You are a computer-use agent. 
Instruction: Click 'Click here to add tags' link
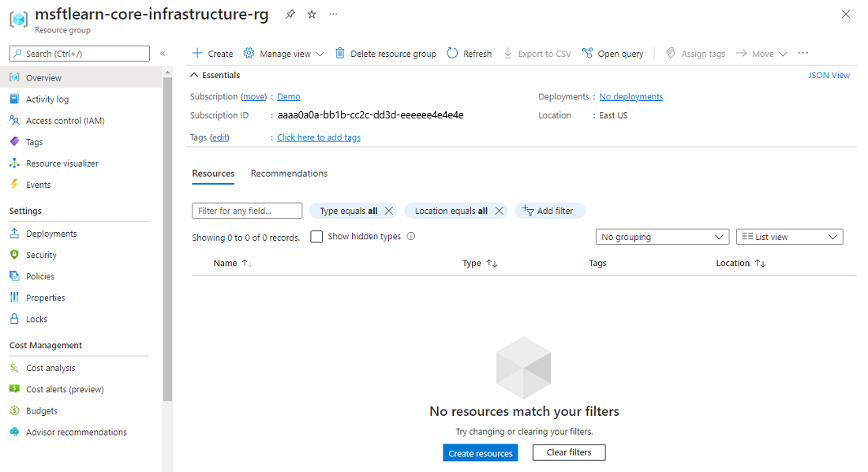click(x=319, y=137)
